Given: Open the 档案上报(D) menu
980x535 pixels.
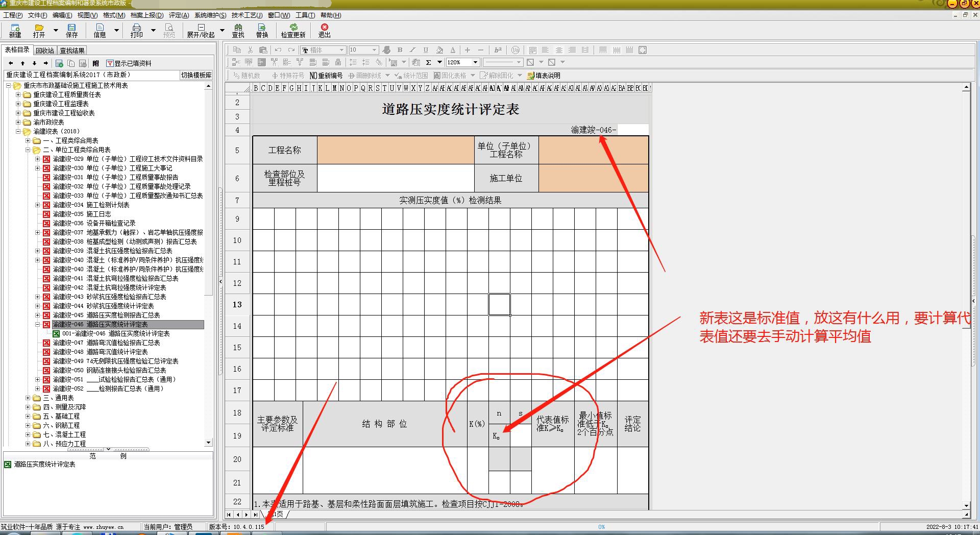Looking at the screenshot, I should (x=147, y=15).
